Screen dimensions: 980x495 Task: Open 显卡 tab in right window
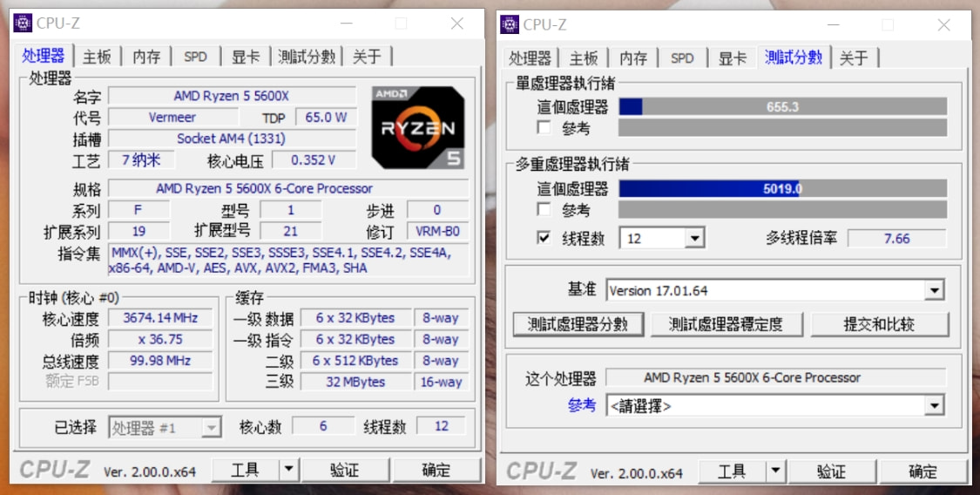(733, 58)
